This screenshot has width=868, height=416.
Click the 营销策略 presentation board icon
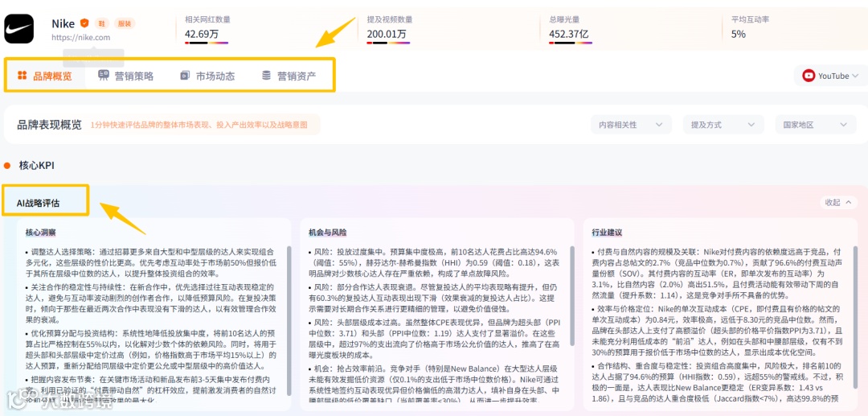[104, 76]
